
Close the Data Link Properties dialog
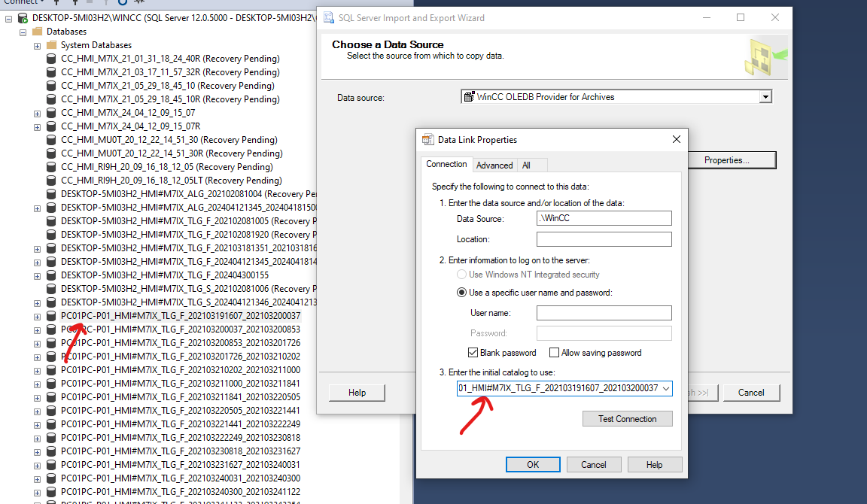click(x=677, y=139)
